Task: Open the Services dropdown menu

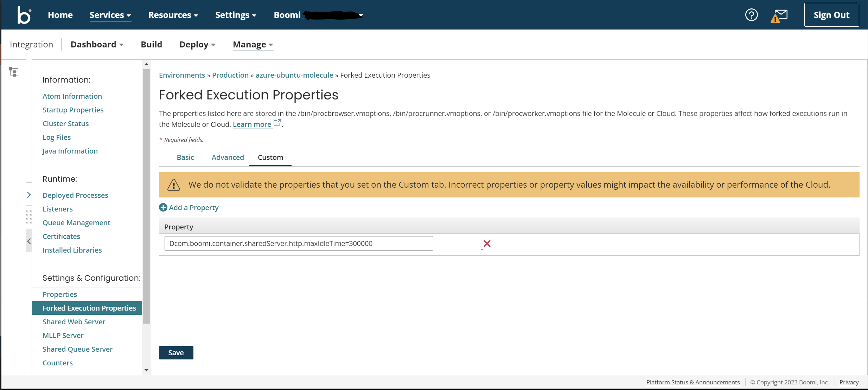Action: click(110, 15)
